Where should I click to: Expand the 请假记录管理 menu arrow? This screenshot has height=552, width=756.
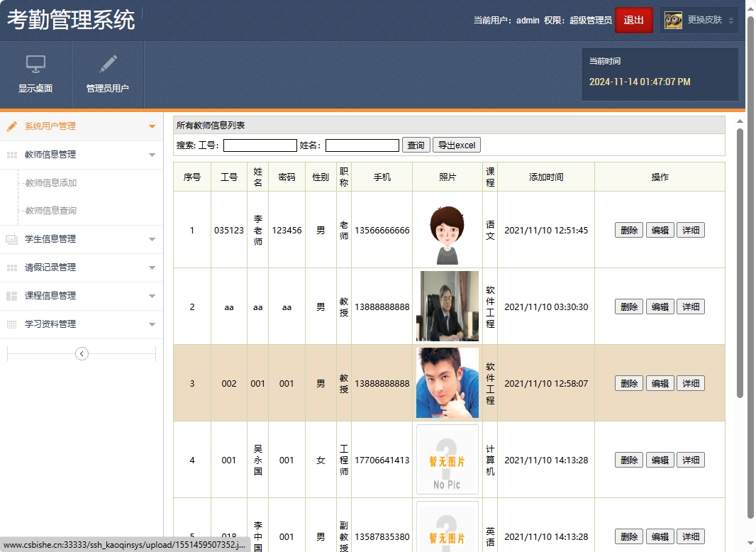(152, 267)
